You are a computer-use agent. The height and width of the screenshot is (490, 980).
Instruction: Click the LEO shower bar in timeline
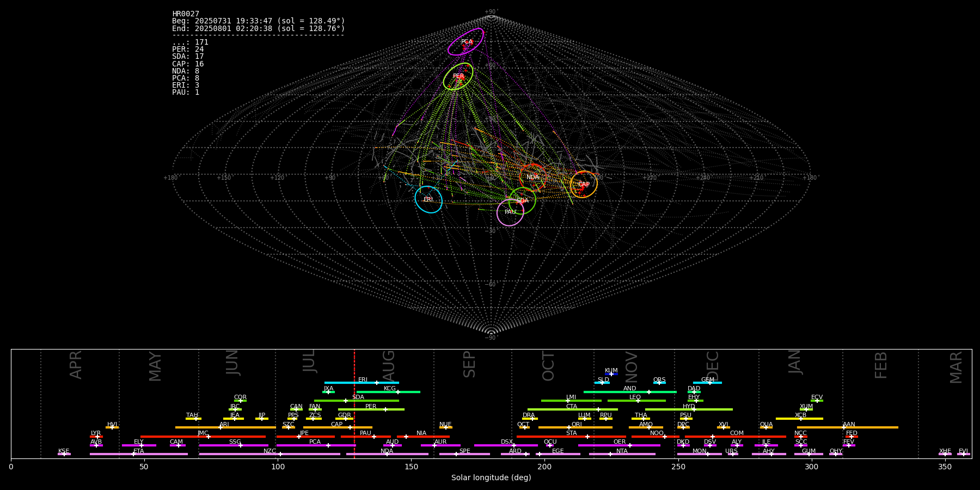click(636, 401)
